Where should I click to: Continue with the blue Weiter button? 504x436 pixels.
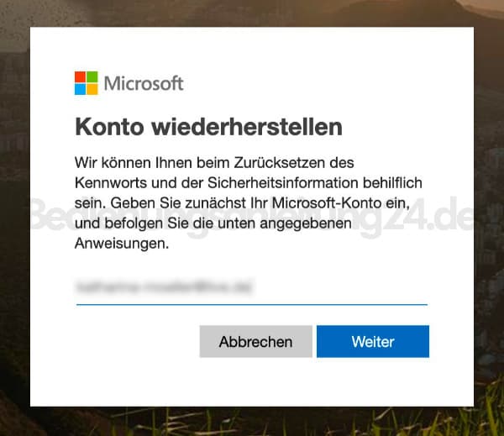pyautogui.click(x=373, y=341)
